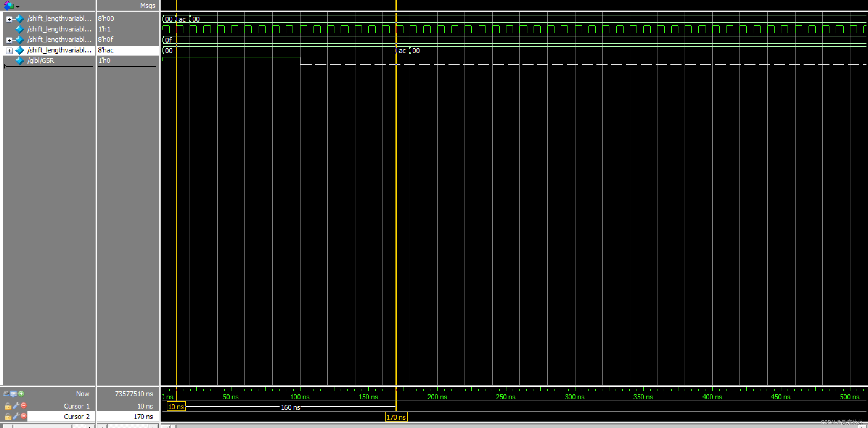Click the green insert cursor icon
The image size is (868, 428).
(21, 394)
